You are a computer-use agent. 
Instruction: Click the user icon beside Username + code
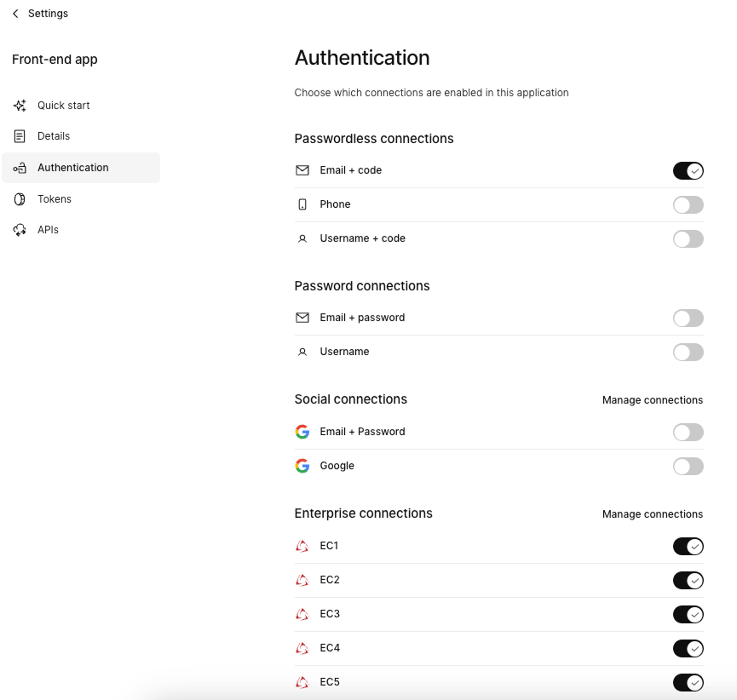coord(302,239)
